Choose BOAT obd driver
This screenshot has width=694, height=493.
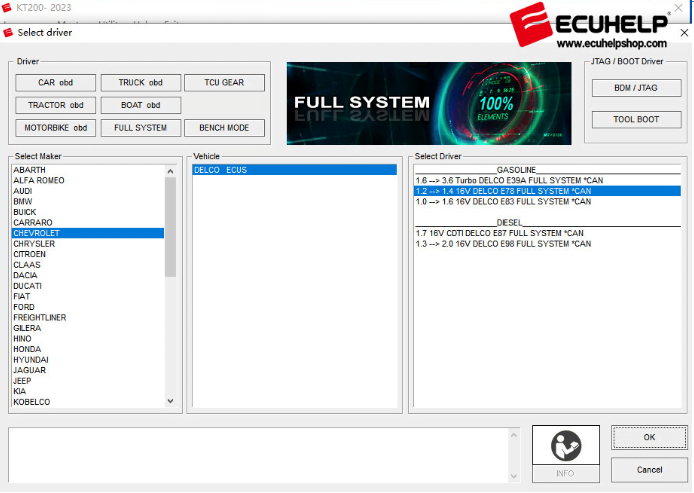tap(140, 105)
